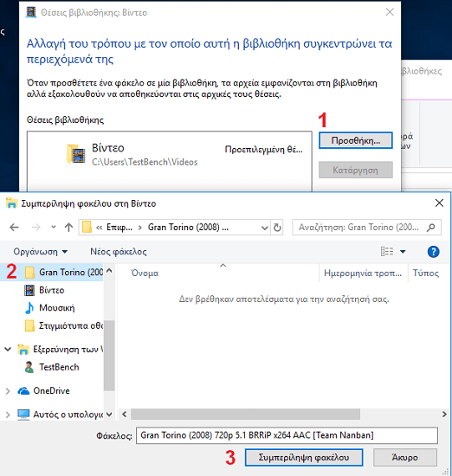The height and width of the screenshot is (476, 452).
Task: Refresh the Gran Torino folder view
Action: (277, 228)
